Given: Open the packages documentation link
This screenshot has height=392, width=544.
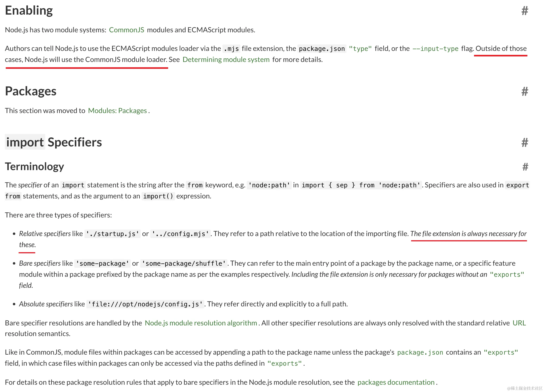Looking at the screenshot, I should tap(396, 382).
